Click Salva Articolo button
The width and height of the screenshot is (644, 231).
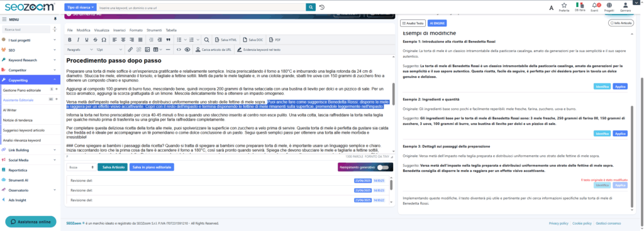coord(113,167)
